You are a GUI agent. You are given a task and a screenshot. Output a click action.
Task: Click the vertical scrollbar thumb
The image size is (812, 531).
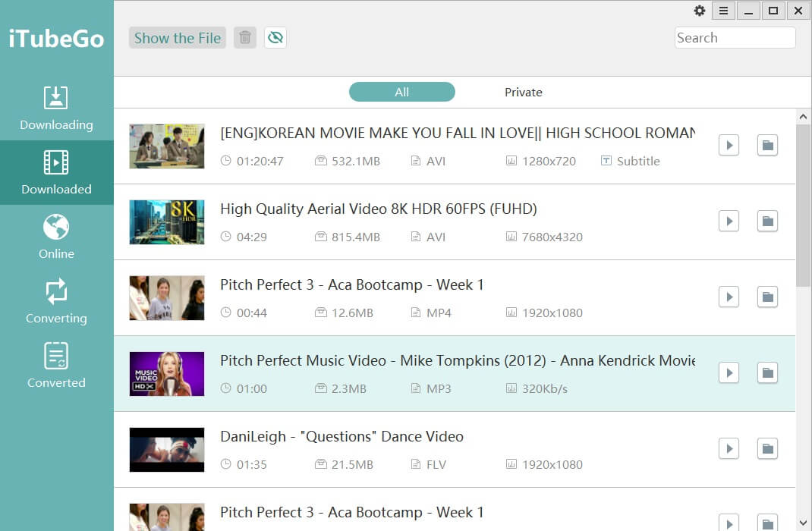tap(803, 206)
